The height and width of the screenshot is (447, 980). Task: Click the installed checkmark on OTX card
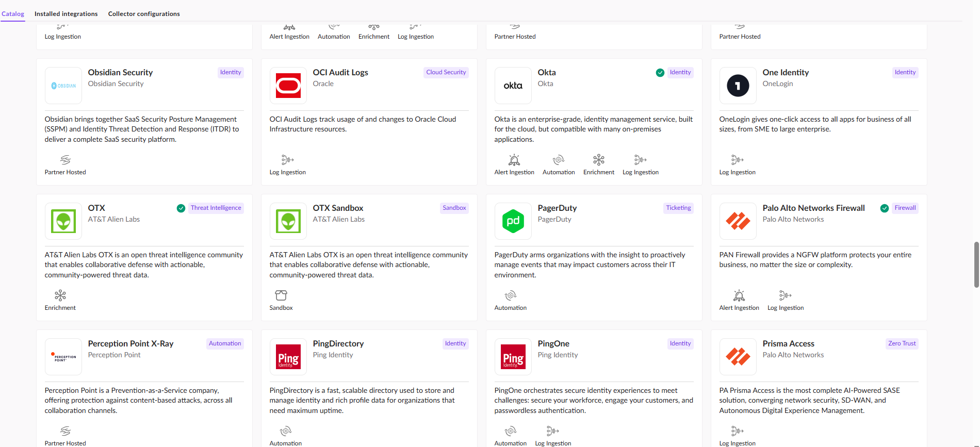point(181,208)
